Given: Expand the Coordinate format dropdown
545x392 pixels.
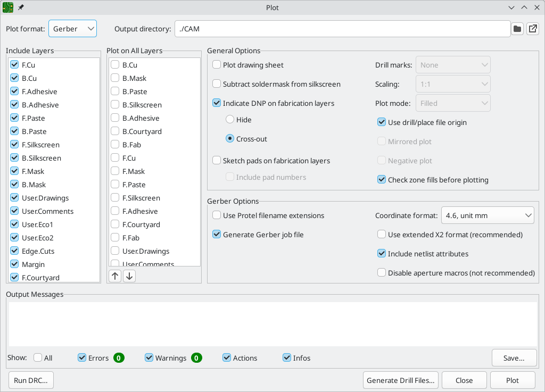Looking at the screenshot, I should (x=488, y=215).
